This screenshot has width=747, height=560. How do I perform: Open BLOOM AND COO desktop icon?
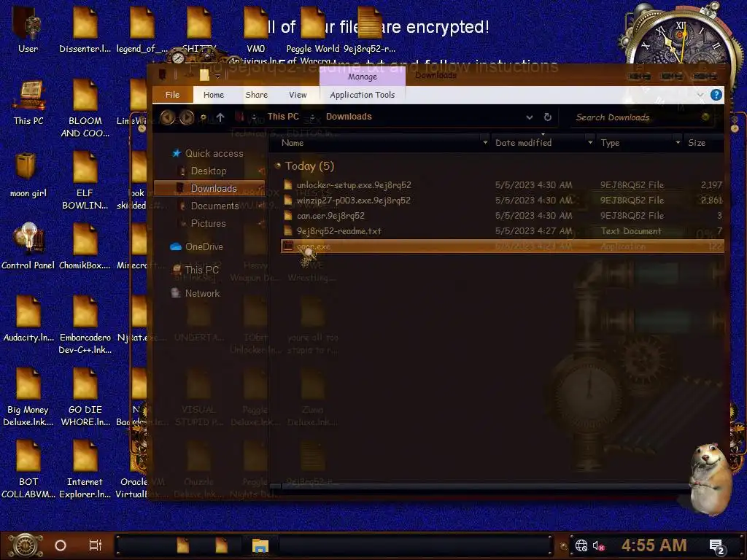pos(85,109)
